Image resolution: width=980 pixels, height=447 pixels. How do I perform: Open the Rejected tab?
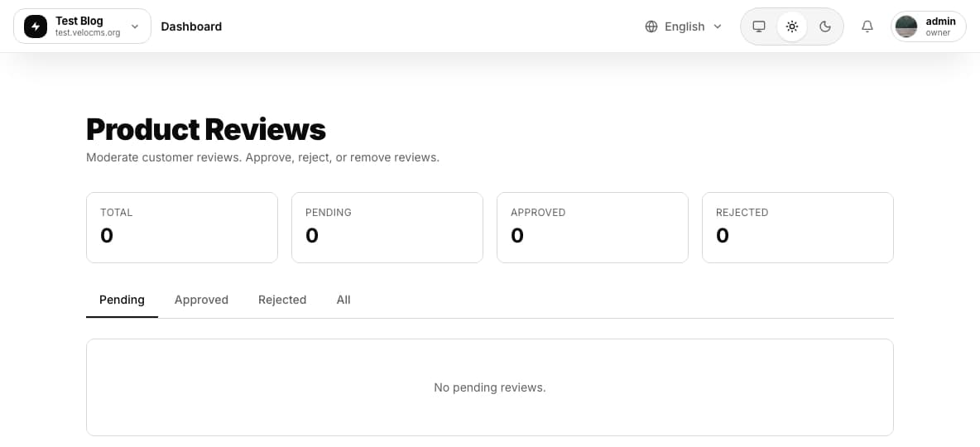coord(282,300)
